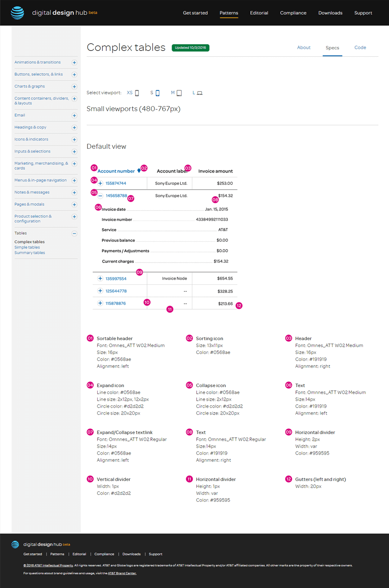Click the AT&T globe logo in footer
389x588 pixels.
[x=15, y=544]
